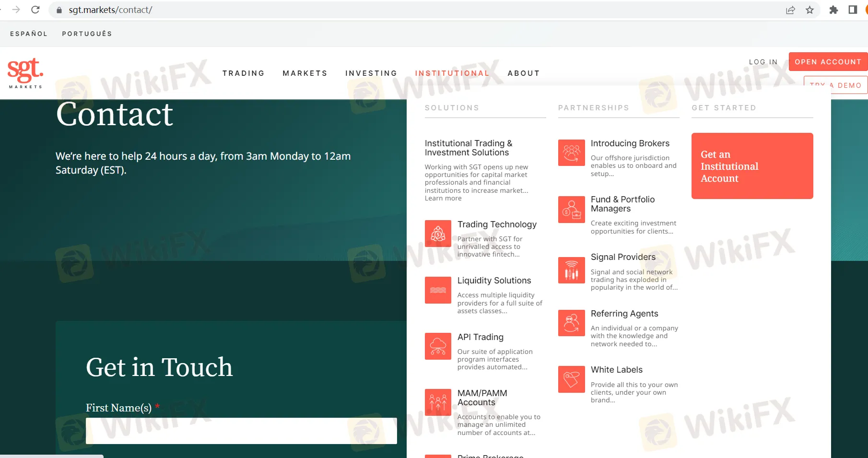This screenshot has width=868, height=458.
Task: Click the Learn more link
Action: tap(443, 198)
